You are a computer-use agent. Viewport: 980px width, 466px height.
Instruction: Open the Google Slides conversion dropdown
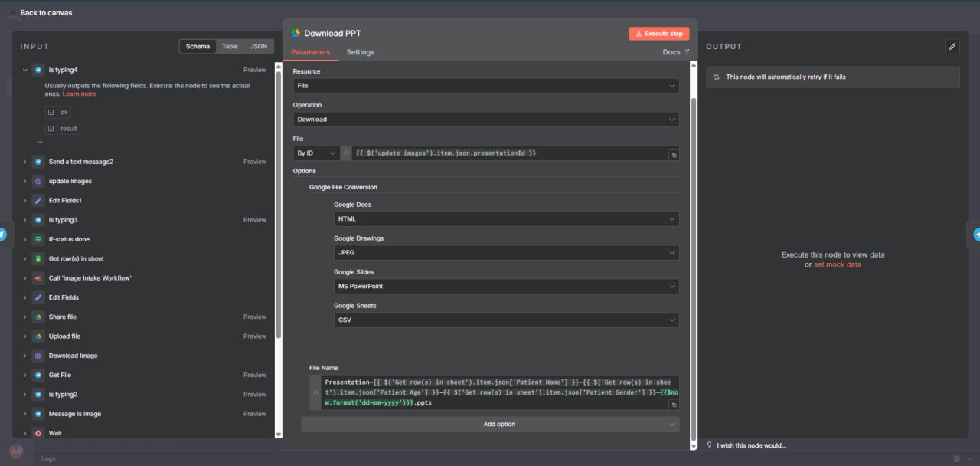pyautogui.click(x=505, y=287)
